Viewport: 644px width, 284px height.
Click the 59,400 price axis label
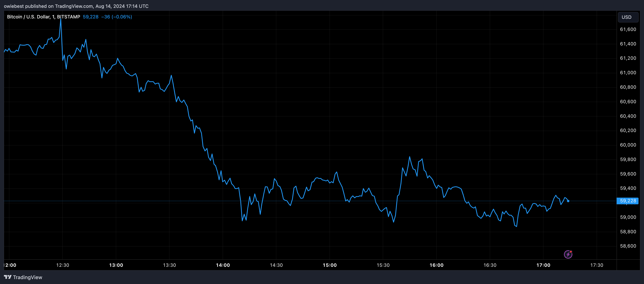[x=628, y=188]
